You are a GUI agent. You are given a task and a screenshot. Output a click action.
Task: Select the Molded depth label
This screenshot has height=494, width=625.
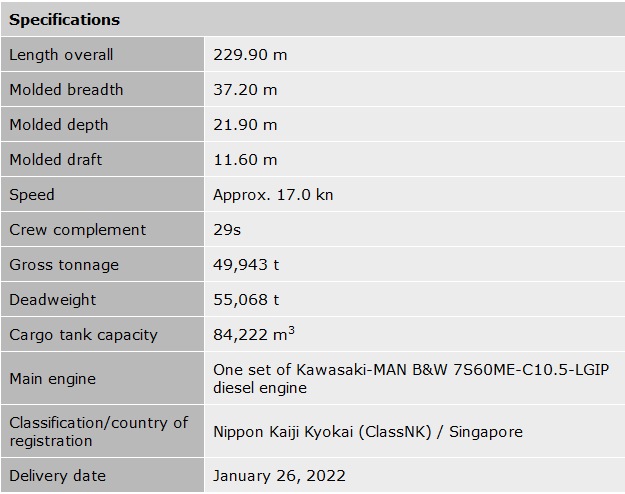[58, 125]
